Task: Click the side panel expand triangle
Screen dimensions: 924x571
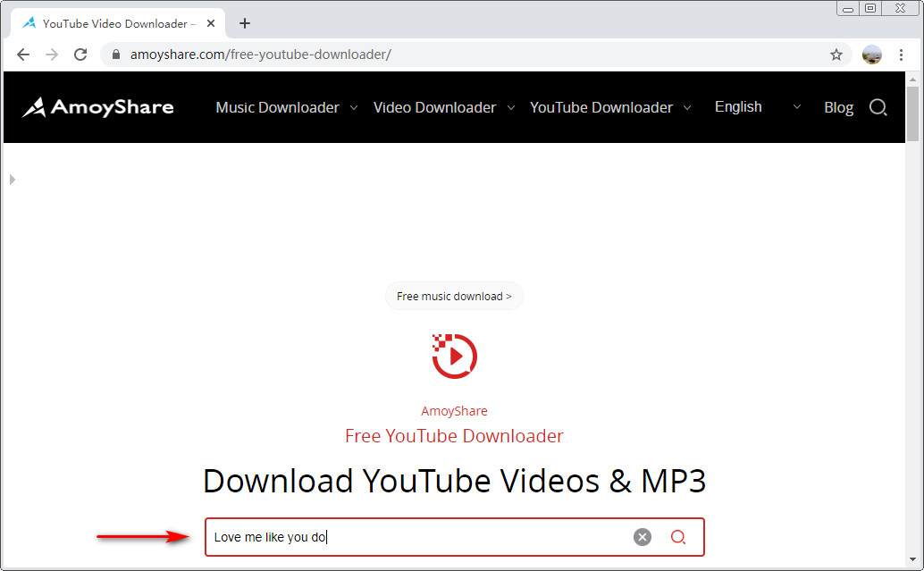Action: tap(13, 180)
